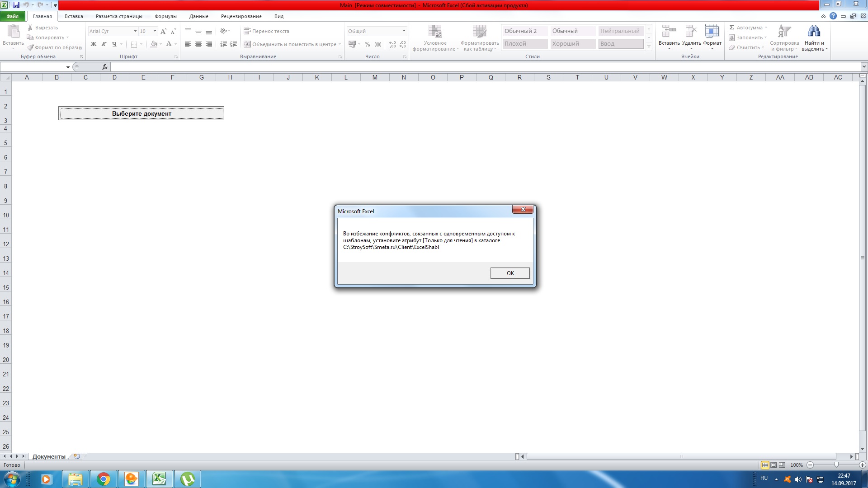Click the font color letter A
868x488 pixels.
(169, 44)
